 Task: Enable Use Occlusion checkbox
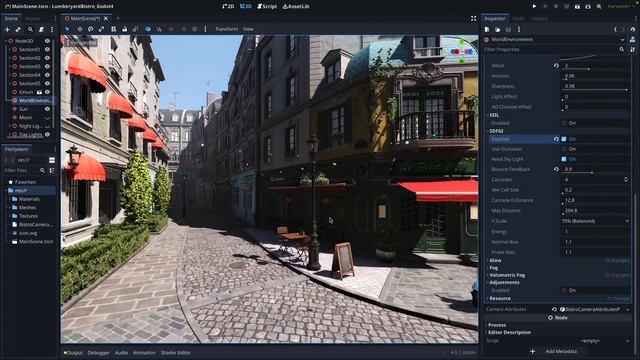point(564,149)
